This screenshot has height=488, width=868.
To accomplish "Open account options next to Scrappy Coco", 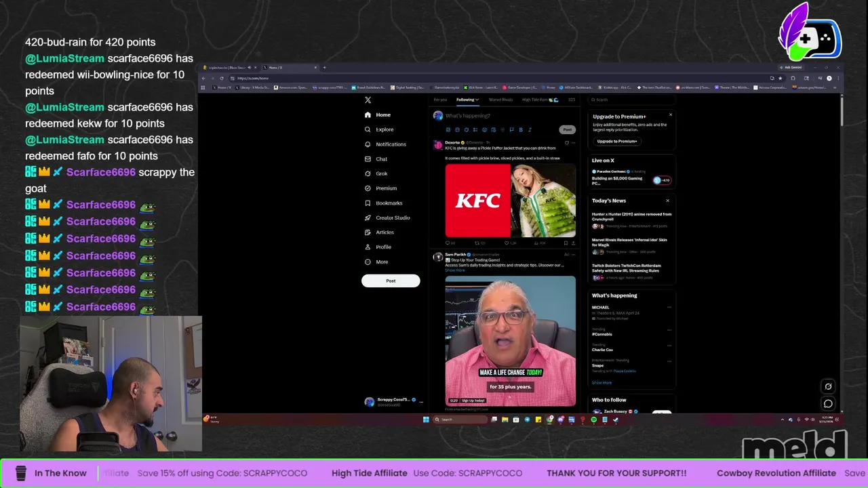I will [x=421, y=402].
